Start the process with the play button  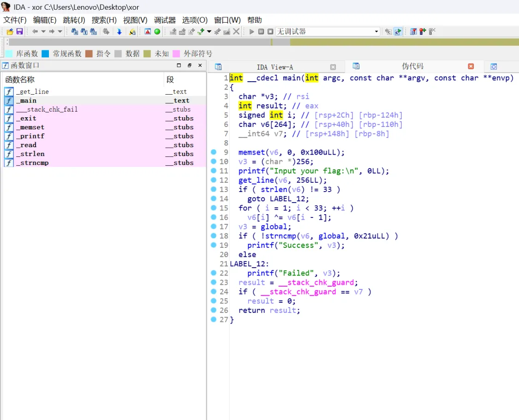(251, 31)
